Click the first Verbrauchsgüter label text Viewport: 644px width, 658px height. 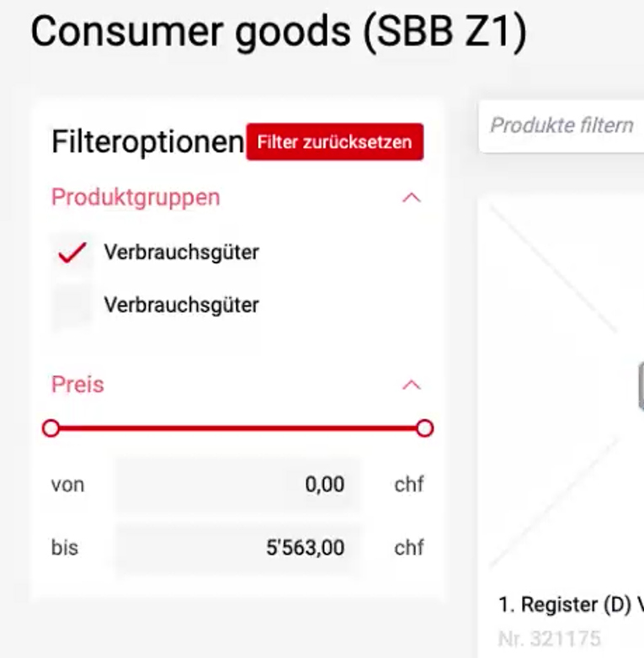pyautogui.click(x=181, y=252)
